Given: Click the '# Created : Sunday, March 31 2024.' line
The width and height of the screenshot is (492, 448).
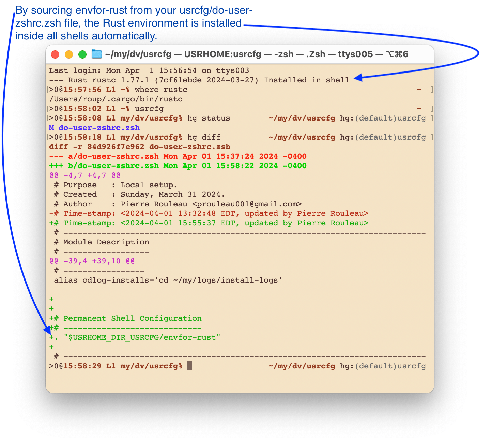Looking at the screenshot, I should 139,194.
